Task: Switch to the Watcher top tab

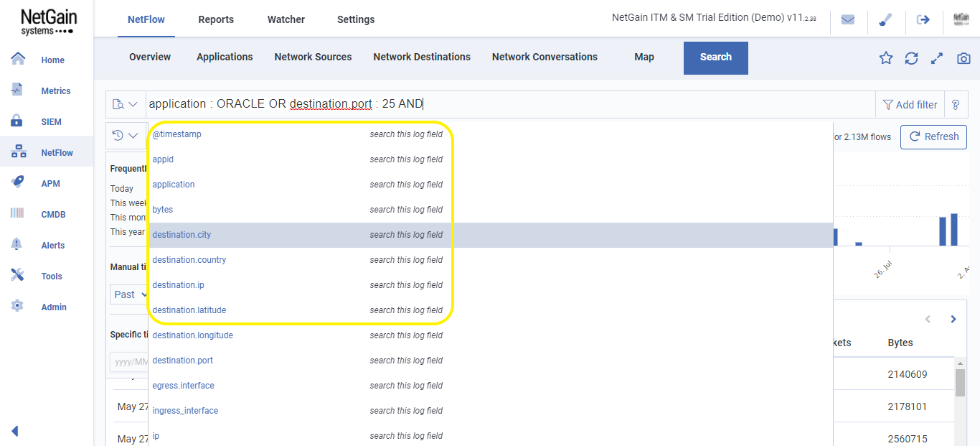Action: 286,19
